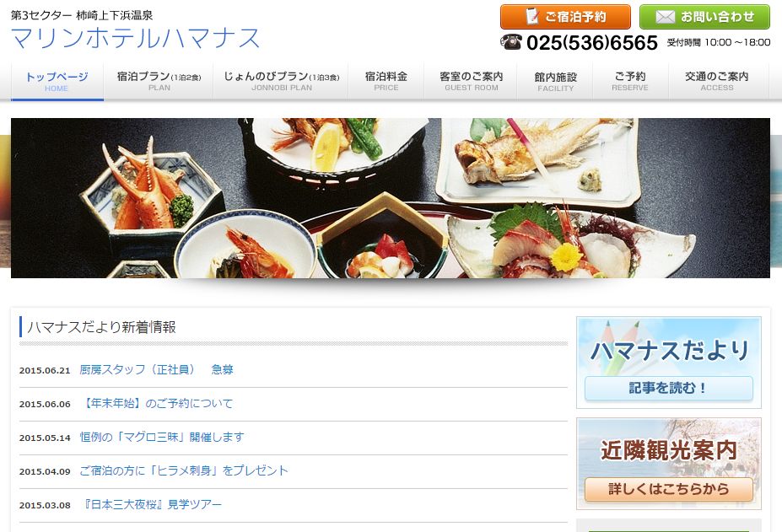Viewport: 782px width, 532px height.
Task: Click the 詳しくはこちらから sightseeing banner button
Action: (668, 489)
